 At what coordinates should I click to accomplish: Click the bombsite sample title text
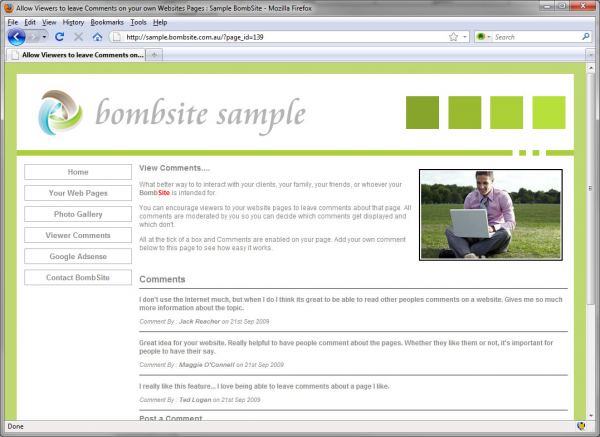coord(201,114)
